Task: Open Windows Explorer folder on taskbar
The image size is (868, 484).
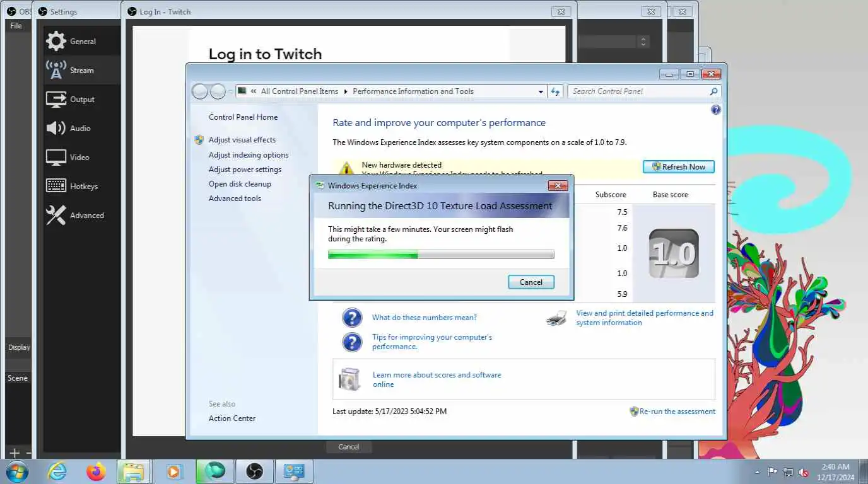Action: point(134,471)
